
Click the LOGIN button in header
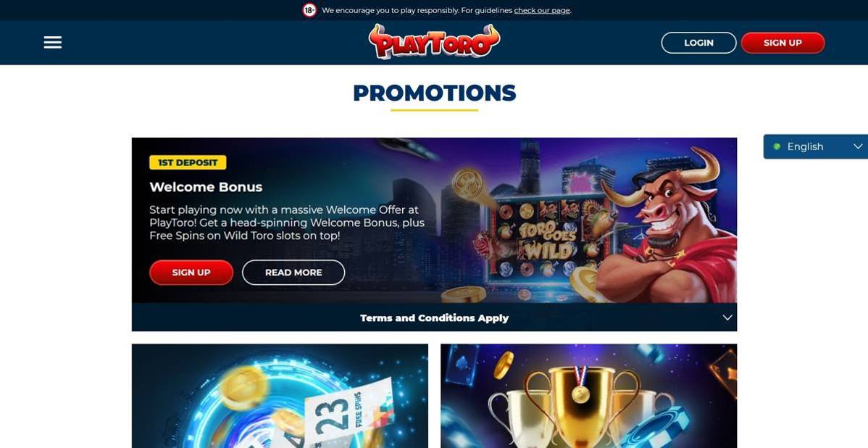[x=698, y=43]
